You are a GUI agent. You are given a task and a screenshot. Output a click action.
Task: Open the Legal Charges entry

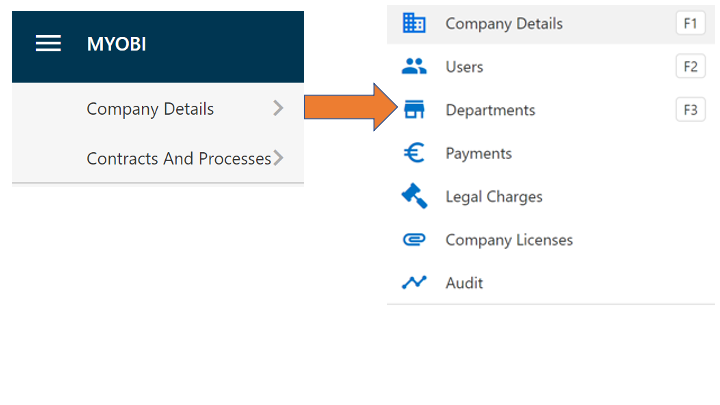[x=551, y=197]
